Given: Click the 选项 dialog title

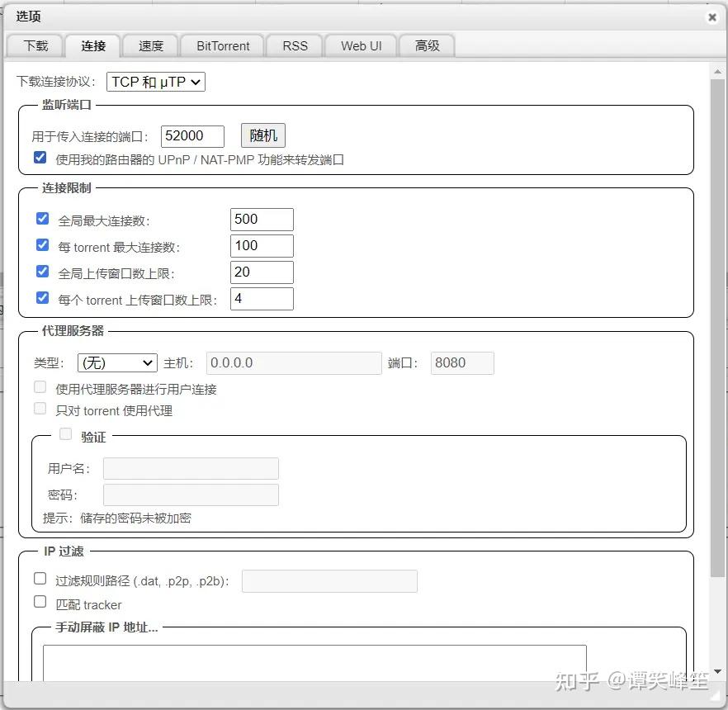Looking at the screenshot, I should pyautogui.click(x=28, y=17).
